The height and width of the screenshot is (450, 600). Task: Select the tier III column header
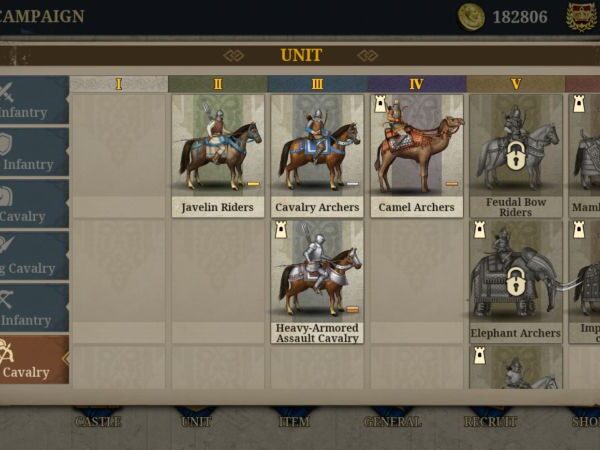[x=317, y=84]
